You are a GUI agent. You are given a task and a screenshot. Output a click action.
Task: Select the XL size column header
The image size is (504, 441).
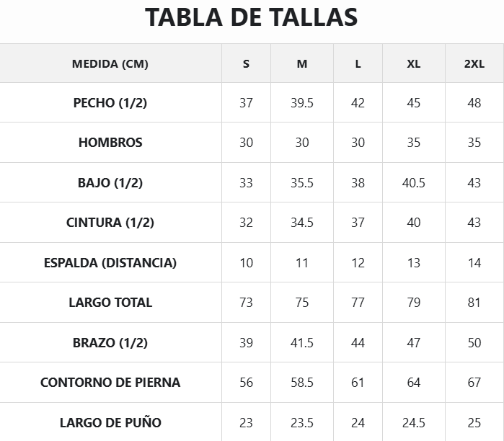click(x=413, y=63)
